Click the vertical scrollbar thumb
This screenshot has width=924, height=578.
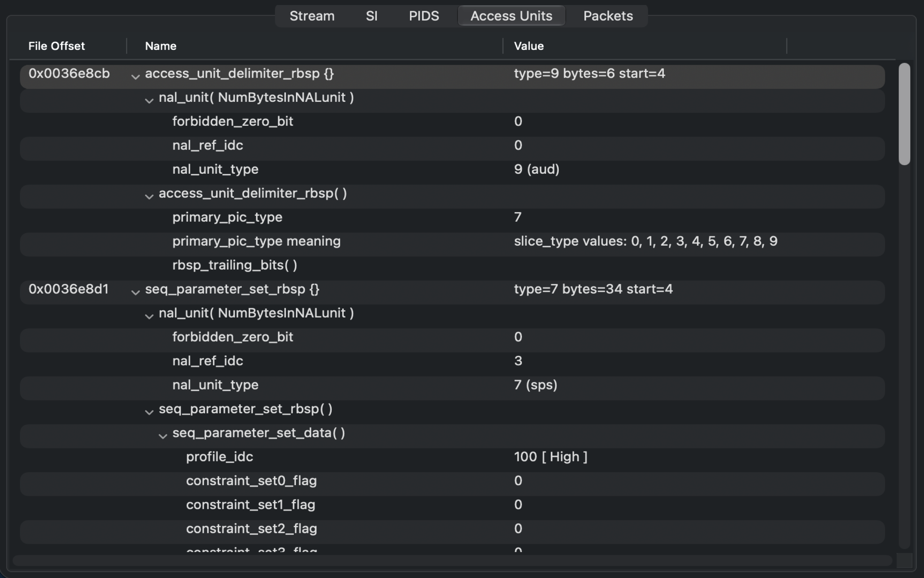[904, 114]
